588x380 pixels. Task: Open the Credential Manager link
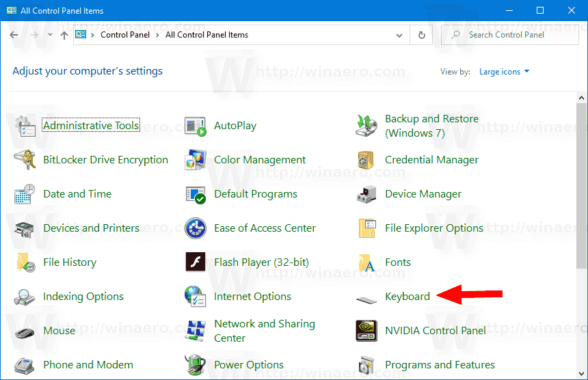(431, 160)
